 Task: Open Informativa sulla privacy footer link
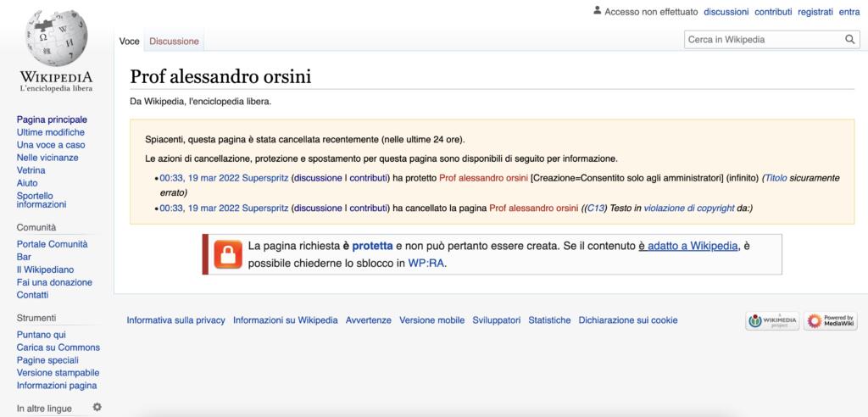pyautogui.click(x=175, y=320)
